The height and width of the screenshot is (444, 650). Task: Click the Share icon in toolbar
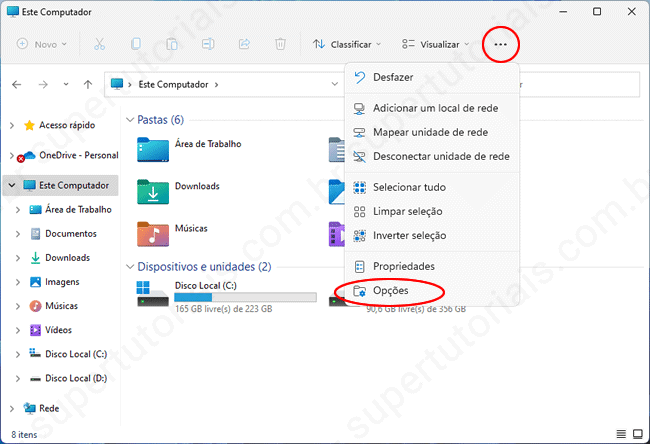(x=244, y=44)
